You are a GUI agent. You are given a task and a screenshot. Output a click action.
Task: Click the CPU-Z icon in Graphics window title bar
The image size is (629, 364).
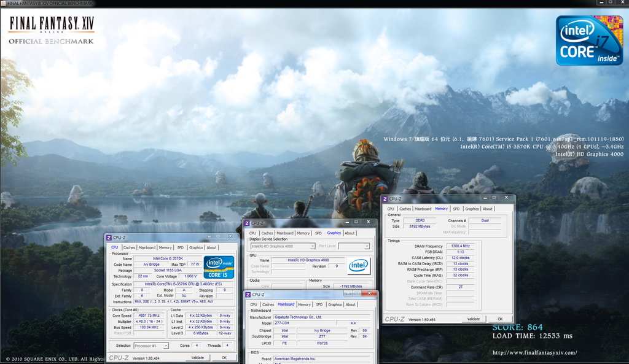coord(247,223)
